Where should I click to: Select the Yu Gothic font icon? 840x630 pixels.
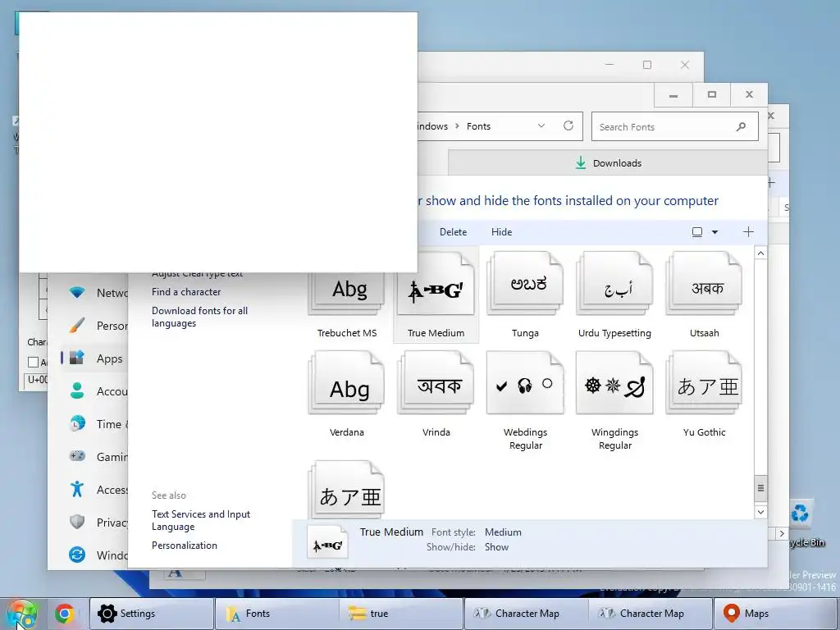704,384
